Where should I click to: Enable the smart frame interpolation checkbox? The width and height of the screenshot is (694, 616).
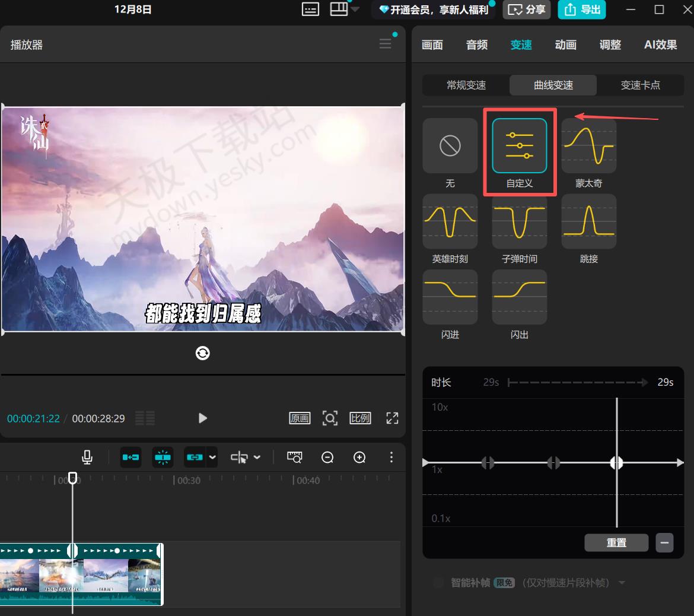(x=438, y=583)
